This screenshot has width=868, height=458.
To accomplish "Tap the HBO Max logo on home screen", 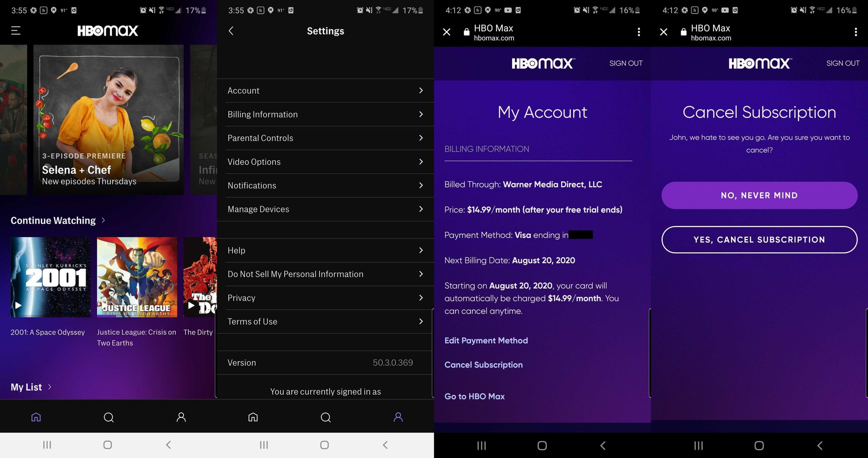I will pyautogui.click(x=108, y=31).
